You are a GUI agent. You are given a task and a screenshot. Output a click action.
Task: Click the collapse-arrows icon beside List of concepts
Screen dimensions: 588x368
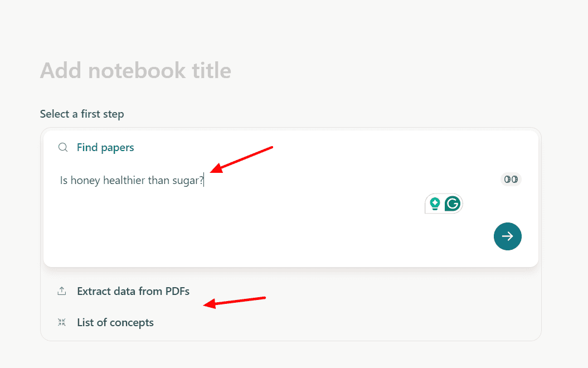click(x=62, y=322)
